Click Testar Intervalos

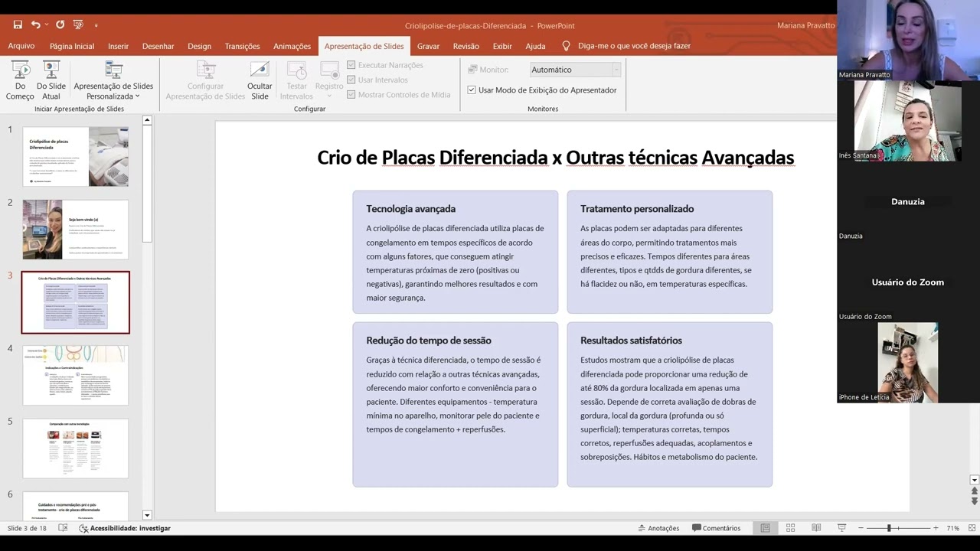pyautogui.click(x=296, y=80)
